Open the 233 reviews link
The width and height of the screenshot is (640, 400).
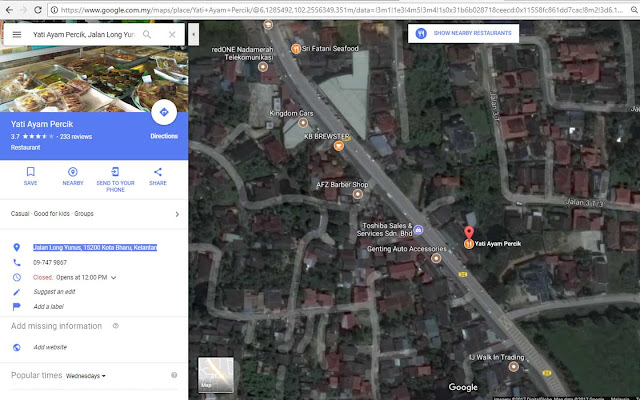pos(76,137)
